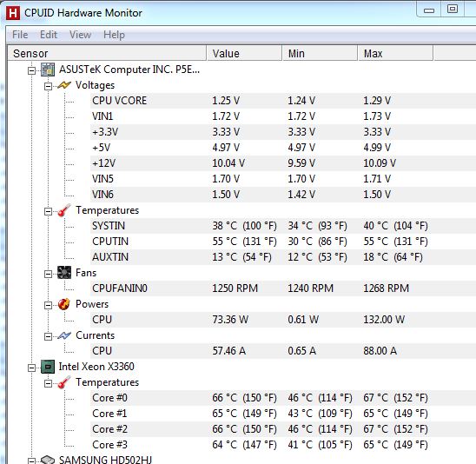Minimize the Hardware Monitor window
Image resolution: width=476 pixels, height=464 pixels.
click(429, 10)
